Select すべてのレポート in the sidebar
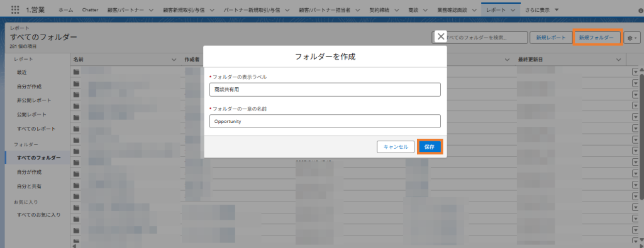The image size is (644, 248). (36, 129)
